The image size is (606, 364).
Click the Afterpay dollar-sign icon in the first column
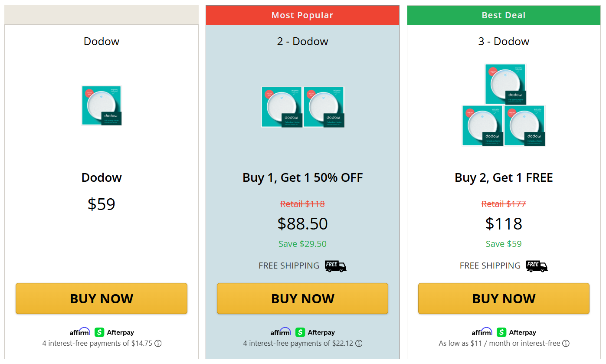point(98,332)
